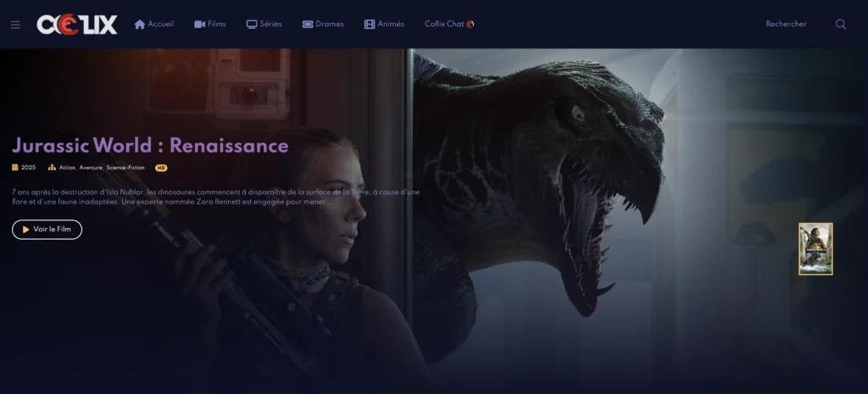Viewport: 868px width, 394px height.
Task: Select the Science-Fiction genre link
Action: tap(125, 168)
